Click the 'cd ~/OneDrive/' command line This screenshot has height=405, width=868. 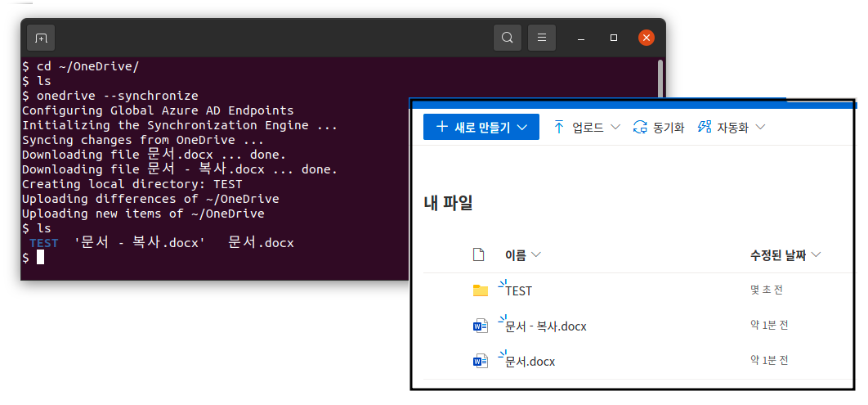[80, 66]
